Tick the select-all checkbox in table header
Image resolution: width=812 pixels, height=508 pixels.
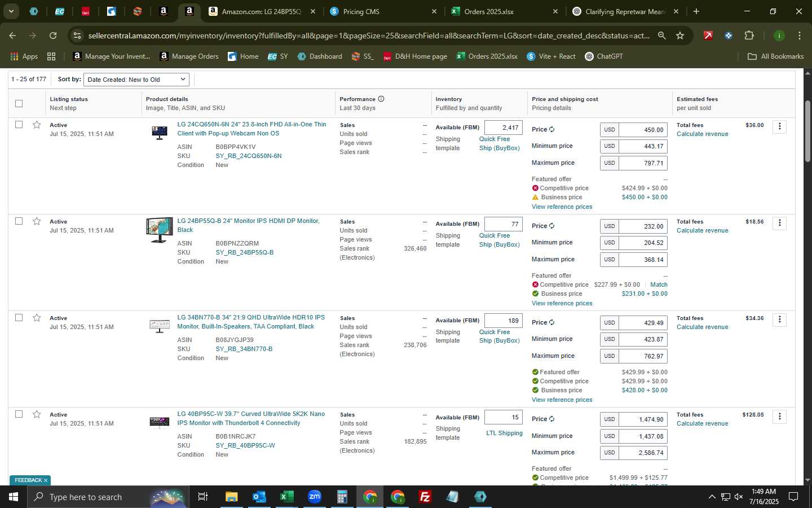tap(19, 103)
